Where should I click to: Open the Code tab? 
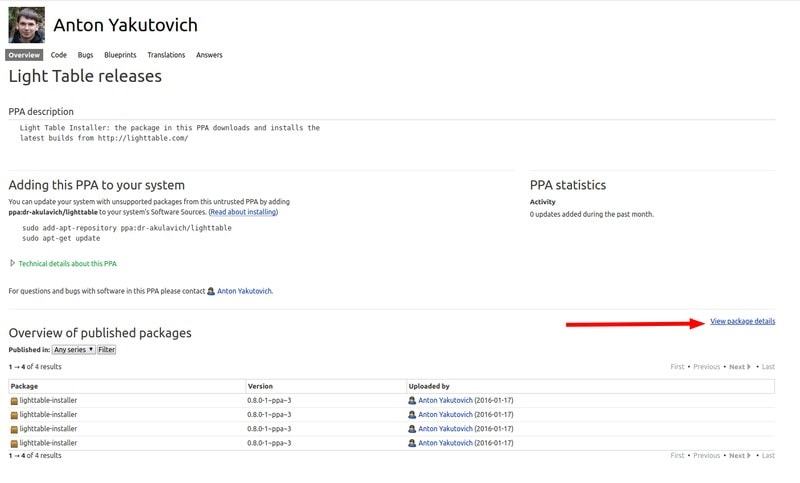(59, 55)
